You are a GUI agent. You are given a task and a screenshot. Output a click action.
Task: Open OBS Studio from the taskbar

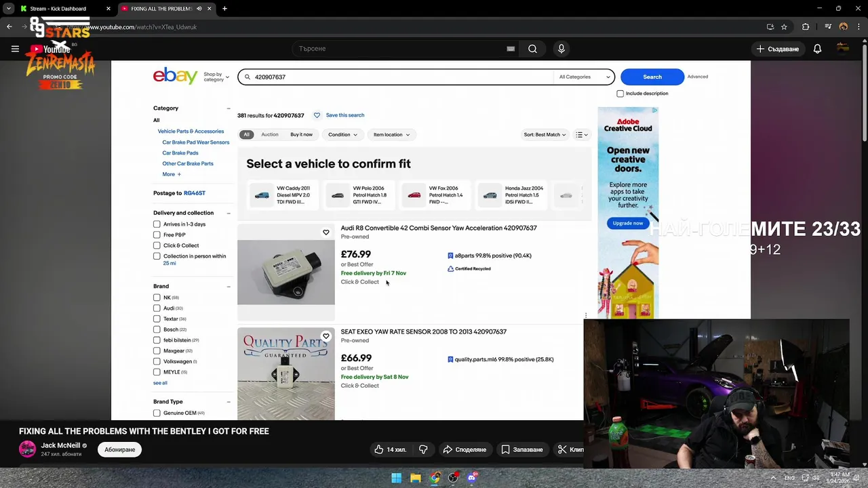point(453,478)
